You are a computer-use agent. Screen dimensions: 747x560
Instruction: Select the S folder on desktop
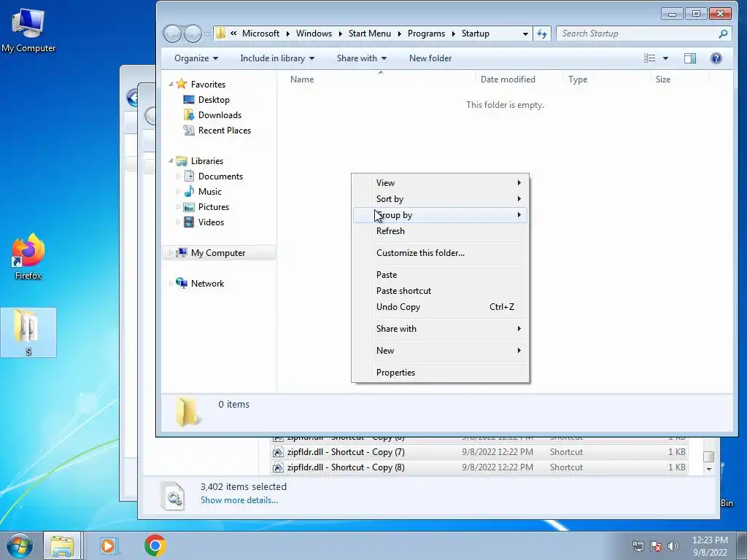pos(28,332)
